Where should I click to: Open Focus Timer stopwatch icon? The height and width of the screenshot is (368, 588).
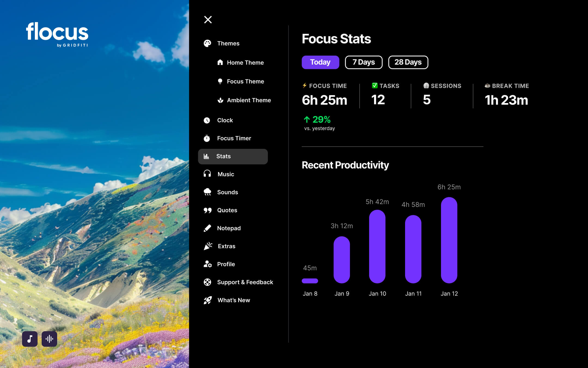click(207, 138)
